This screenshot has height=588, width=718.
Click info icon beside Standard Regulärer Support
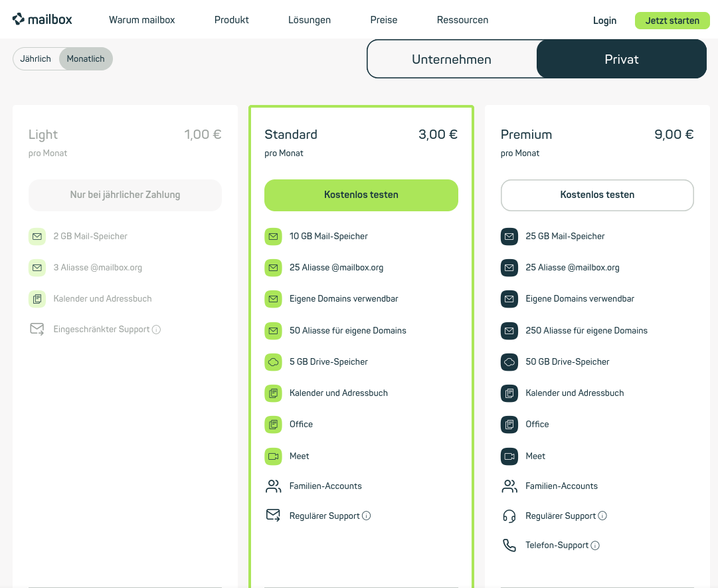coord(367,516)
